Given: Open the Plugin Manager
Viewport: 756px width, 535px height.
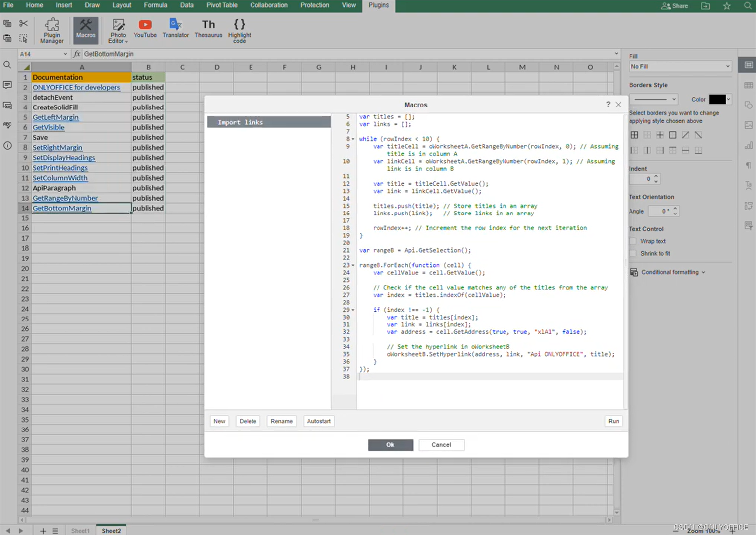Looking at the screenshot, I should pyautogui.click(x=52, y=31).
